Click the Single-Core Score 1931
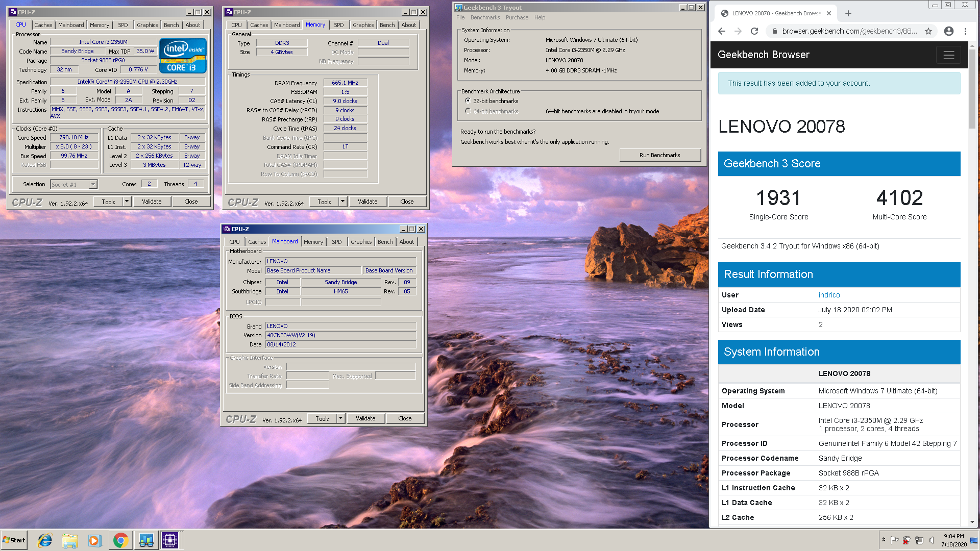 pyautogui.click(x=778, y=198)
